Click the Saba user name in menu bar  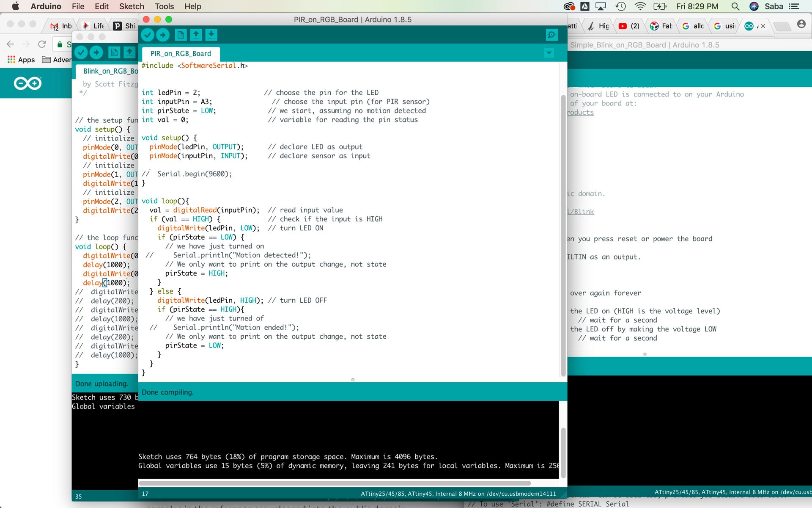pos(774,6)
